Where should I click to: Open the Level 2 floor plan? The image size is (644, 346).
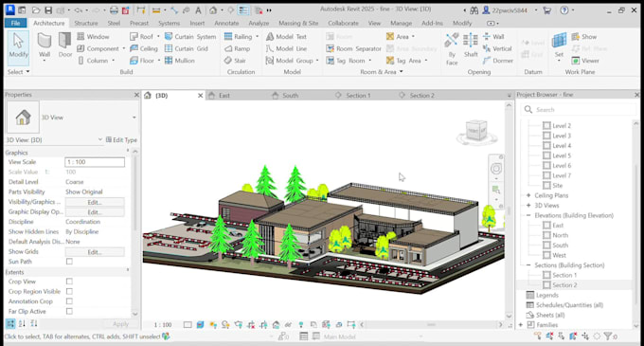pyautogui.click(x=562, y=126)
